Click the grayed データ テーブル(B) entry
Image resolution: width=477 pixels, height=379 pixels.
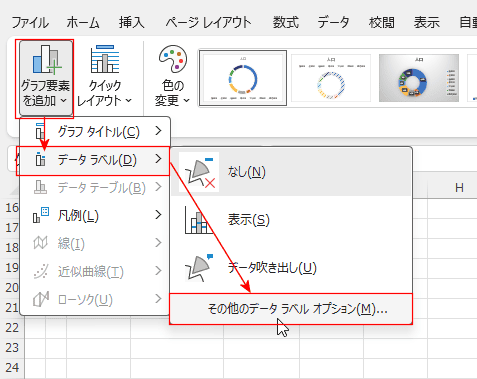click(x=95, y=188)
